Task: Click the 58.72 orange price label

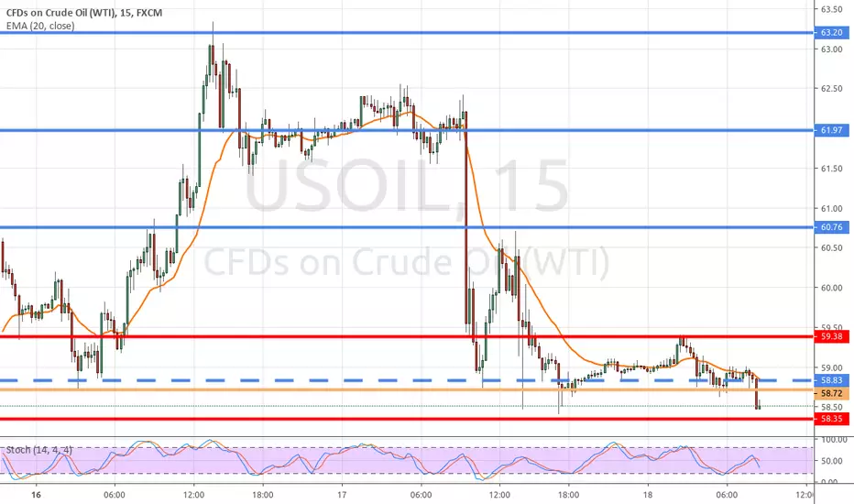Action: (831, 393)
